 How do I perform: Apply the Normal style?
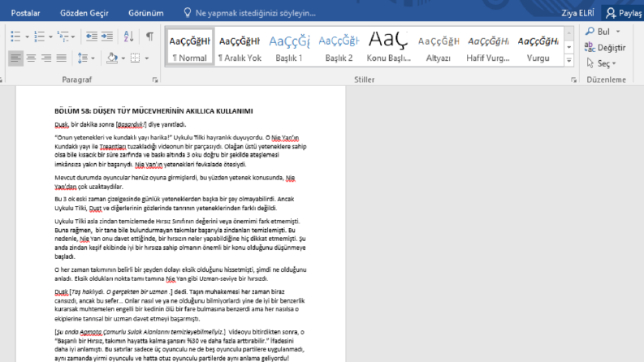190,46
